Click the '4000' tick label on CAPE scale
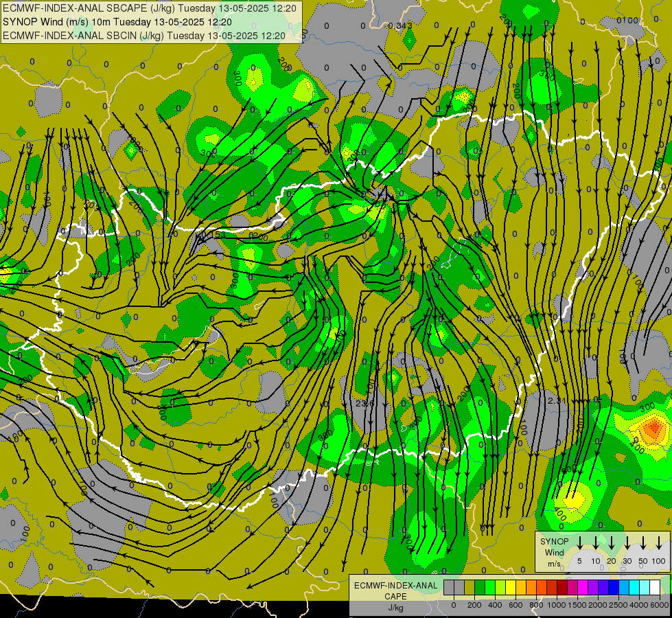Viewport: 672px width, 618px height. (x=639, y=605)
